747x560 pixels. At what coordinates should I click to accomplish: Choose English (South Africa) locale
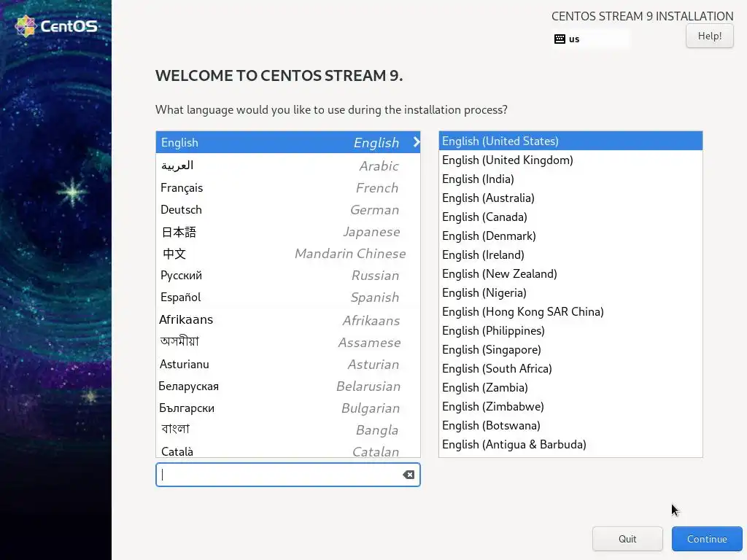[570, 368]
